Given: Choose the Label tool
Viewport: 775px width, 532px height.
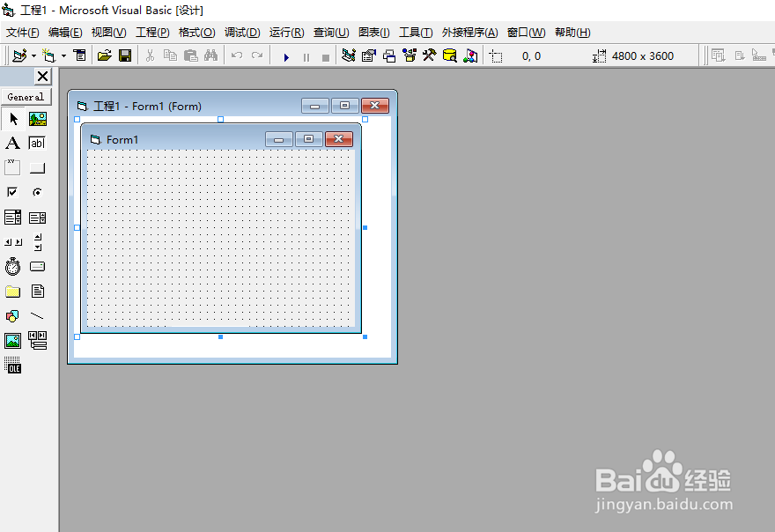Looking at the screenshot, I should pos(13,144).
